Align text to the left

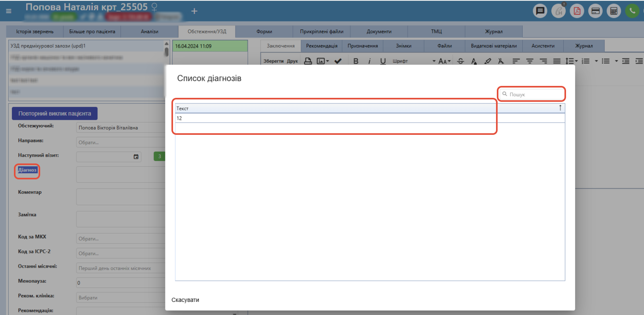click(x=516, y=61)
